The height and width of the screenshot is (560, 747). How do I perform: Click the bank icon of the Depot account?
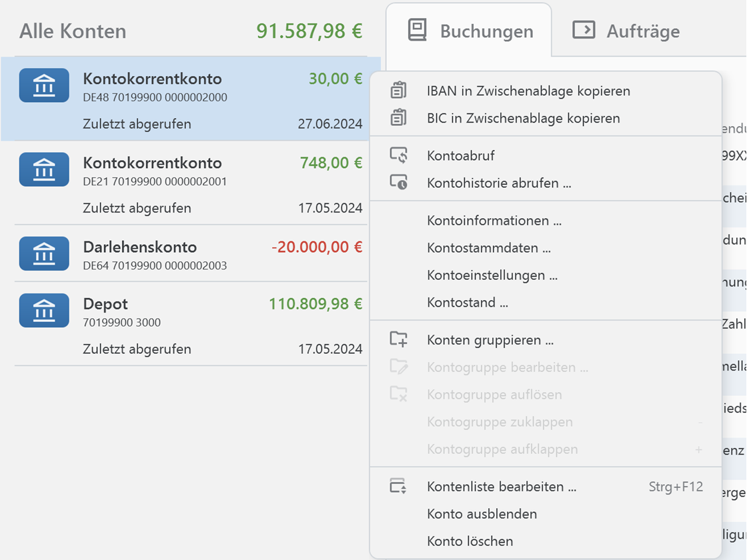[x=44, y=310]
